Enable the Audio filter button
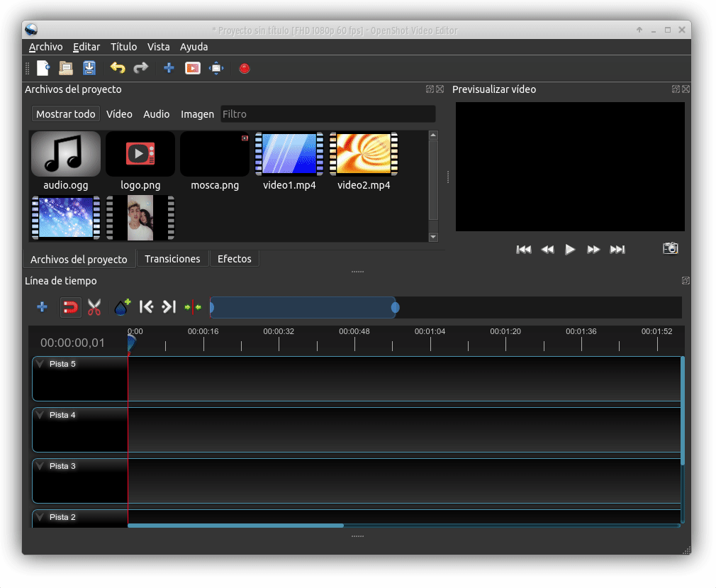Image resolution: width=716 pixels, height=588 pixels. (156, 114)
